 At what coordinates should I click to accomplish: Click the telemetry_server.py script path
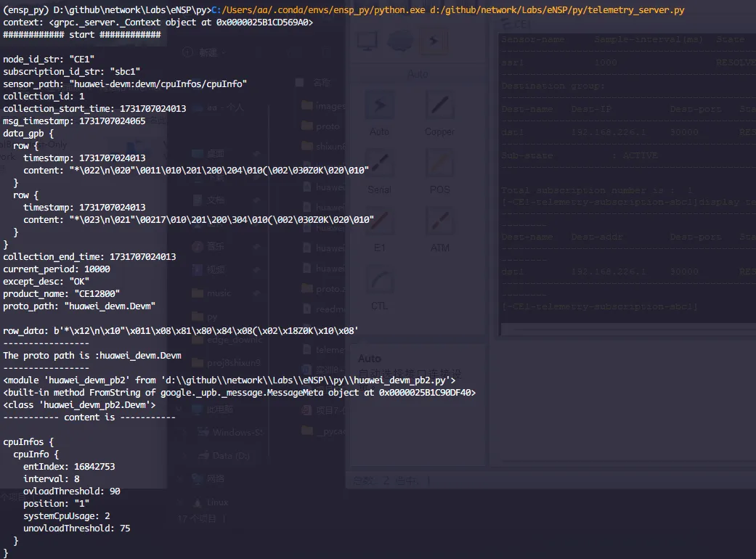coord(557,10)
